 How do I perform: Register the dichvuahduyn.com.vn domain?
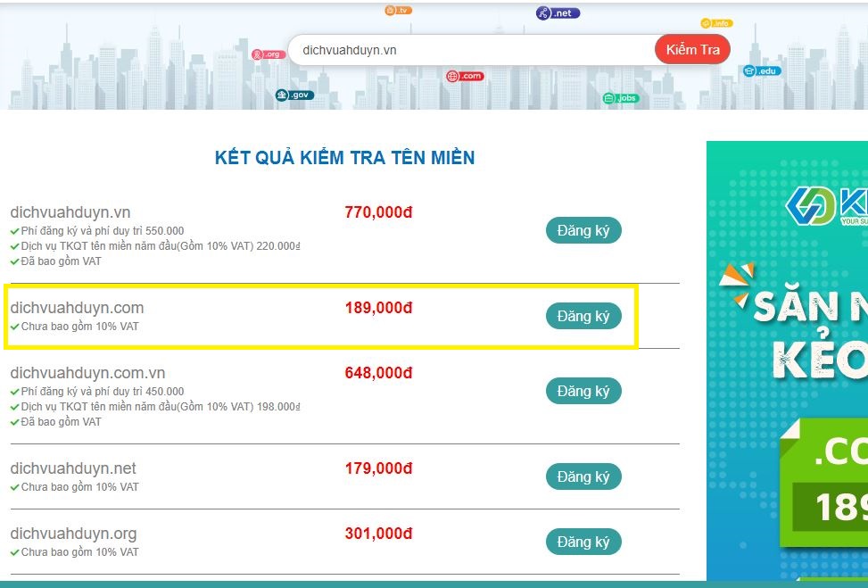(x=583, y=391)
